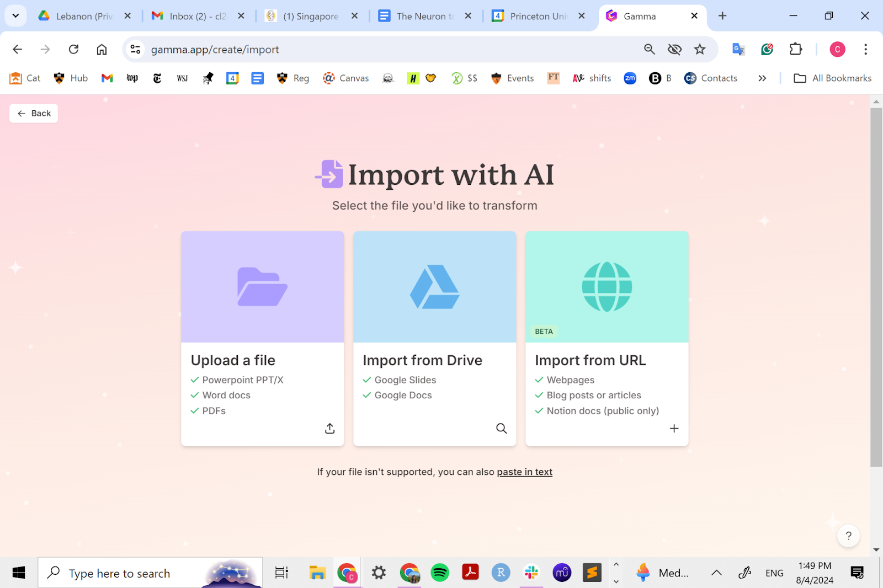Open the Washington Post bookmark icon
Viewport: 883px width, 588px height.
[132, 78]
